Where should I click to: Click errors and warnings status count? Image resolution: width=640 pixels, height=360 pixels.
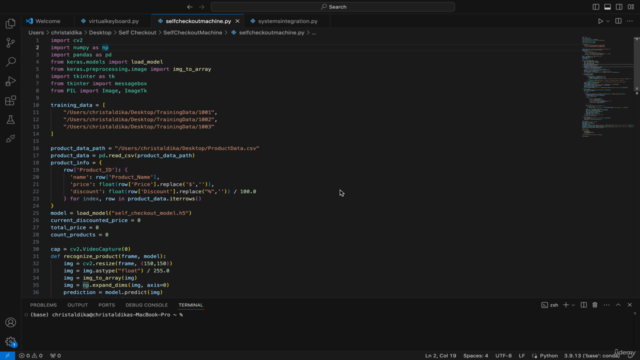[x=31, y=356]
